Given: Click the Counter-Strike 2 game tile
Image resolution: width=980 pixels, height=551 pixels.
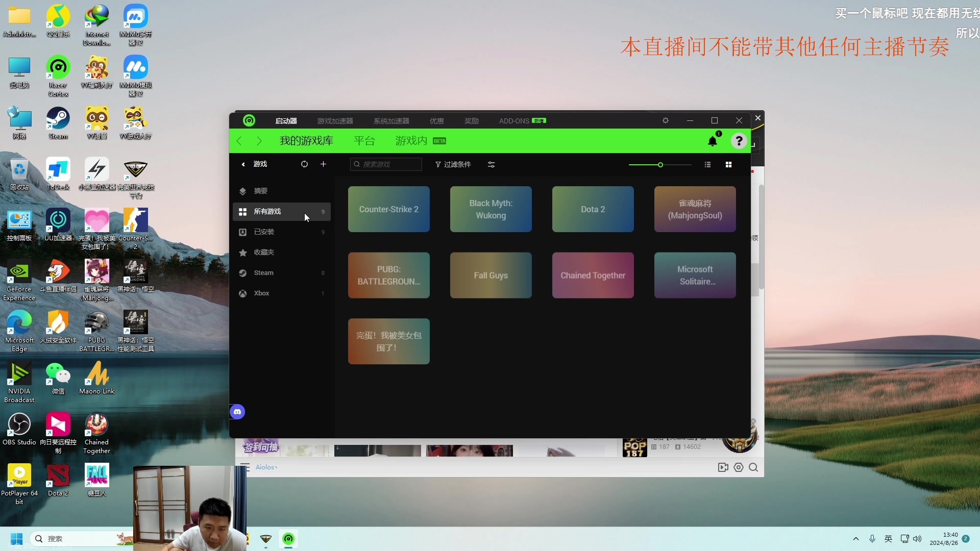Looking at the screenshot, I should click(x=388, y=209).
